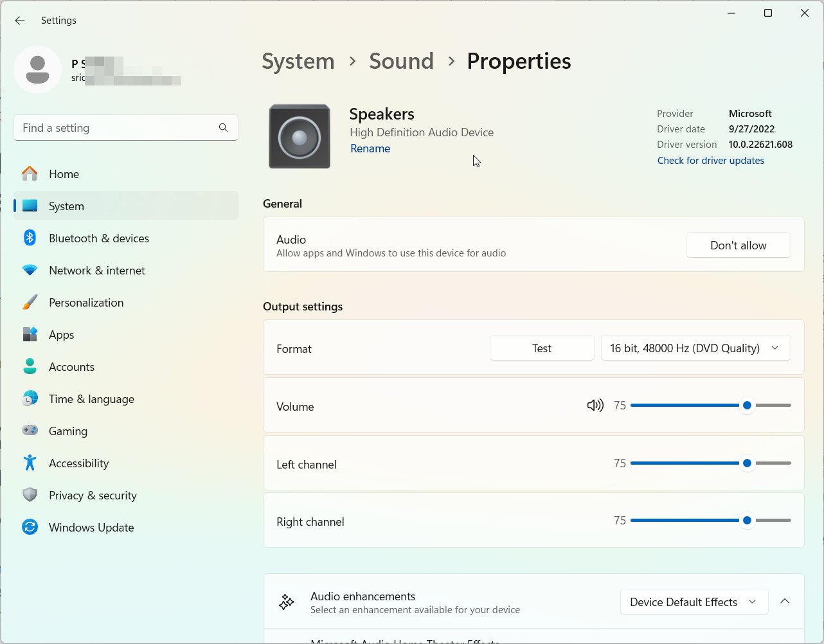Open Personalization settings
The image size is (824, 644).
point(126,302)
